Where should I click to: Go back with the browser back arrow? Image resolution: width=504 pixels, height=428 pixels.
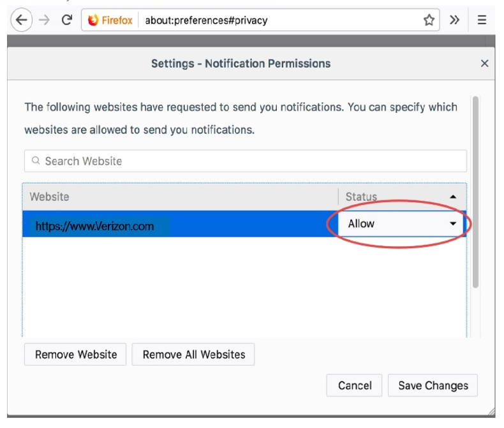(x=22, y=20)
